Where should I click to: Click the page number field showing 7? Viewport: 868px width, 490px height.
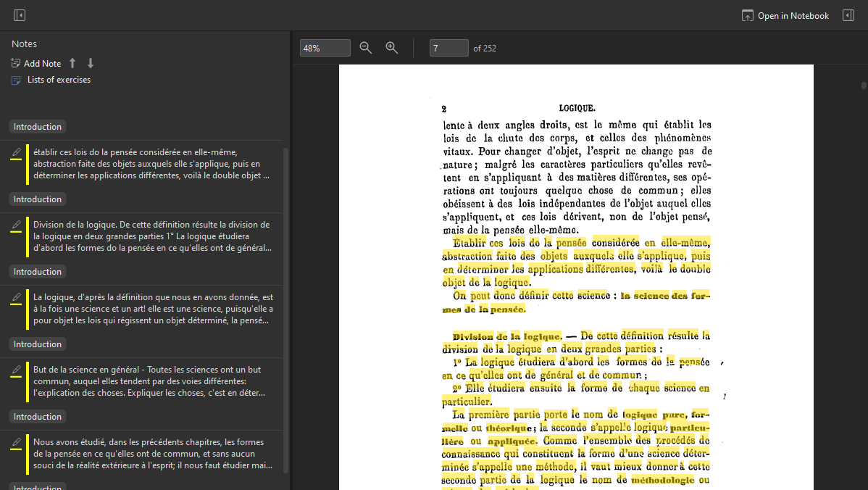[448, 48]
